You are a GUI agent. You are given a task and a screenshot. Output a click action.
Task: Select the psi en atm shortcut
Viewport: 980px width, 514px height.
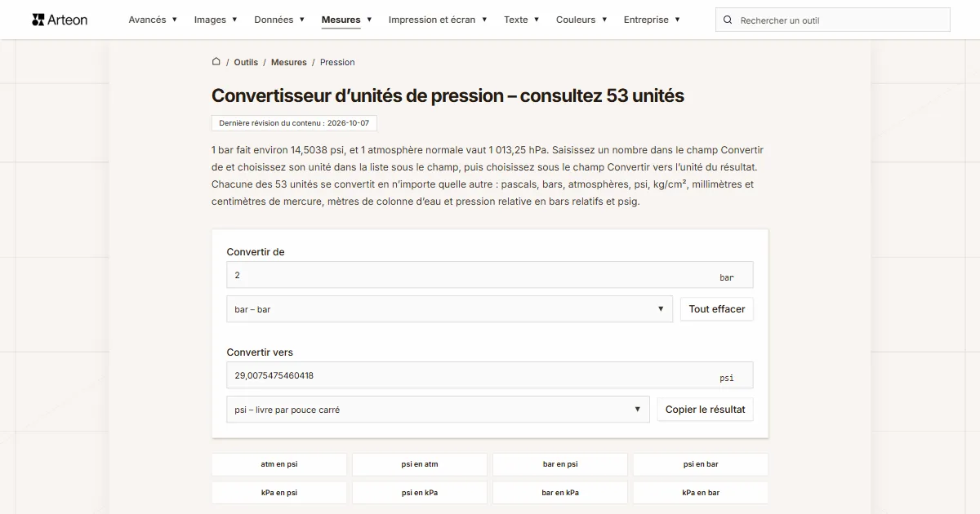tap(420, 464)
